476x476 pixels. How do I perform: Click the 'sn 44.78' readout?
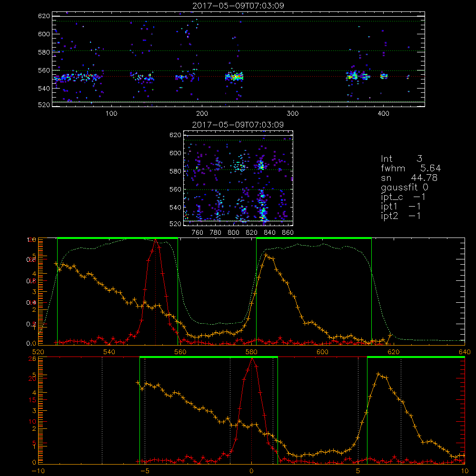tap(409, 178)
